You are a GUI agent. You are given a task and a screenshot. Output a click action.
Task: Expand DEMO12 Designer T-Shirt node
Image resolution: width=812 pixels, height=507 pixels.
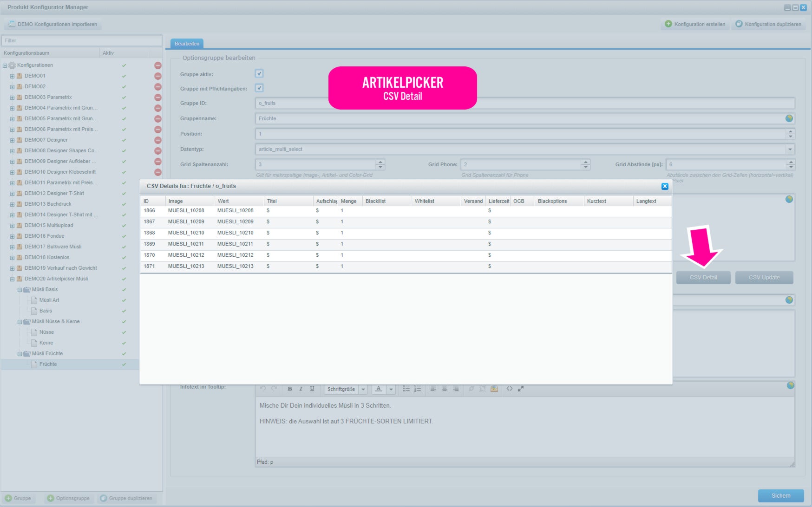pyautogui.click(x=13, y=194)
